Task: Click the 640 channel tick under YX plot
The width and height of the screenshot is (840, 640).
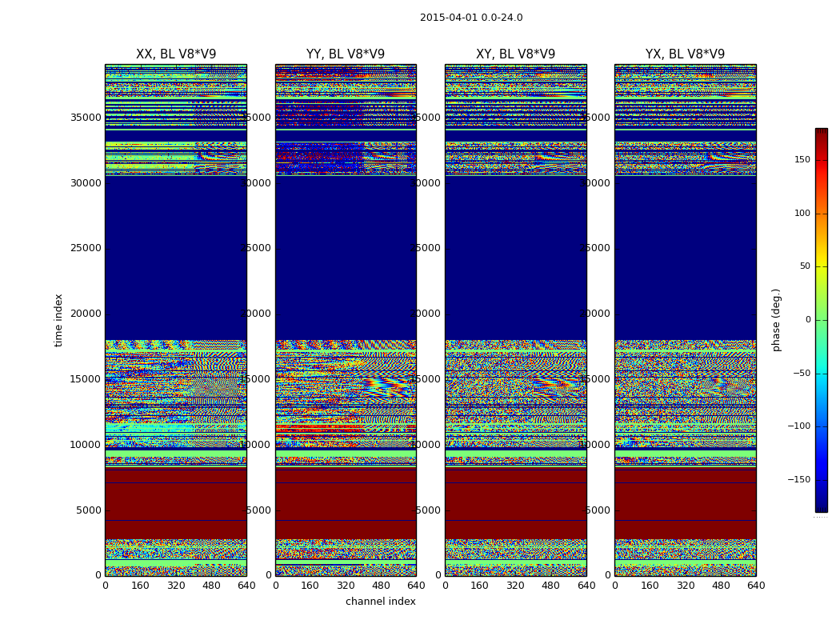Action: [x=756, y=586]
